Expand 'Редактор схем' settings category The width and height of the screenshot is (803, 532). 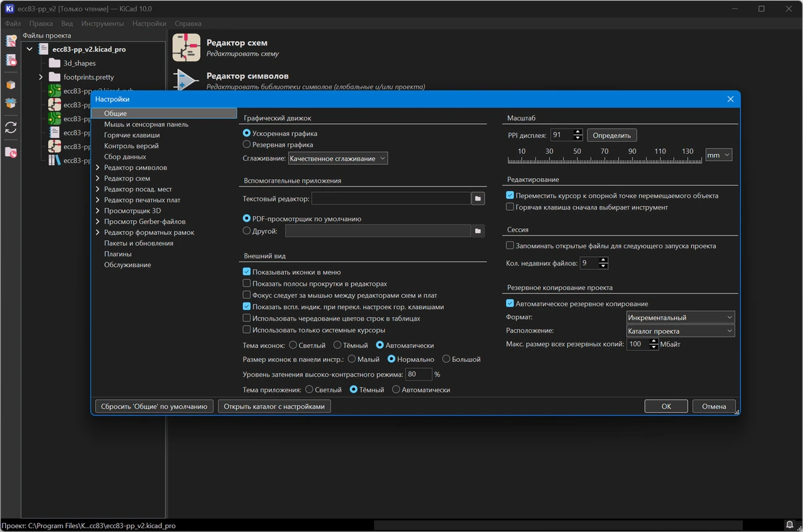[x=98, y=178]
